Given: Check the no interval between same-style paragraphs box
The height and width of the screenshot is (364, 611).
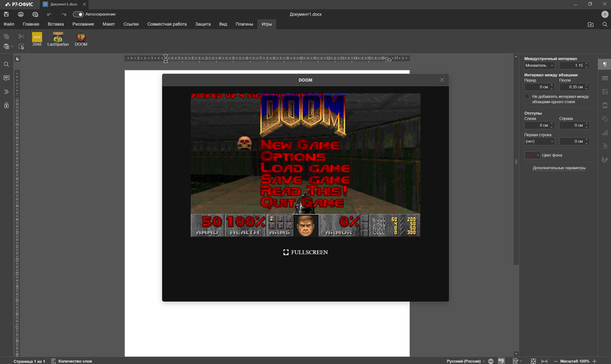Looking at the screenshot, I should (x=527, y=96).
